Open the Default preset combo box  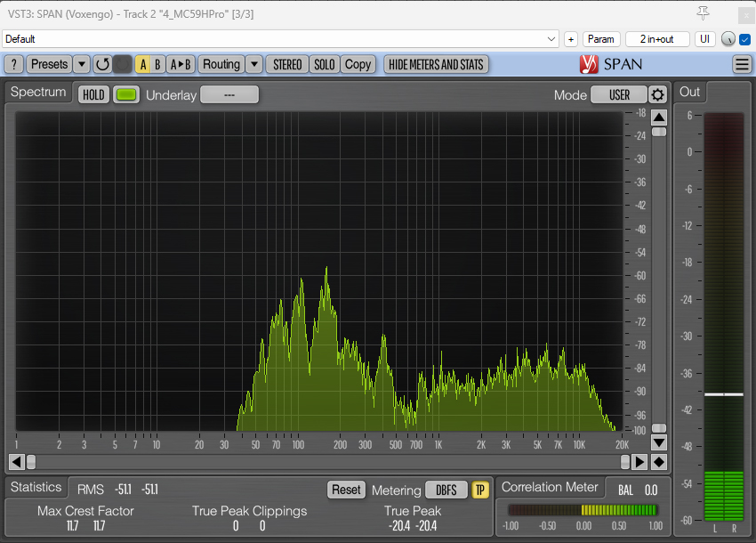coord(280,39)
